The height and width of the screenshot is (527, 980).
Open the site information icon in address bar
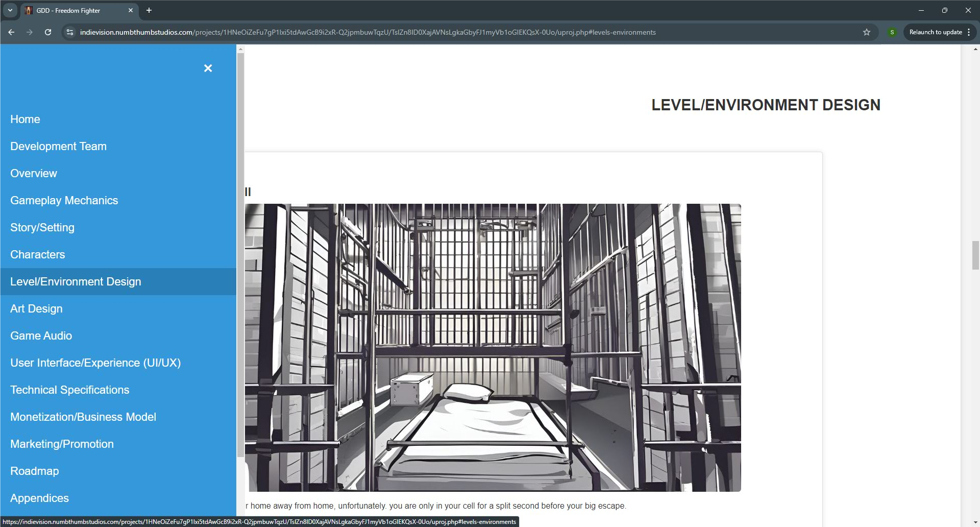[x=70, y=32]
